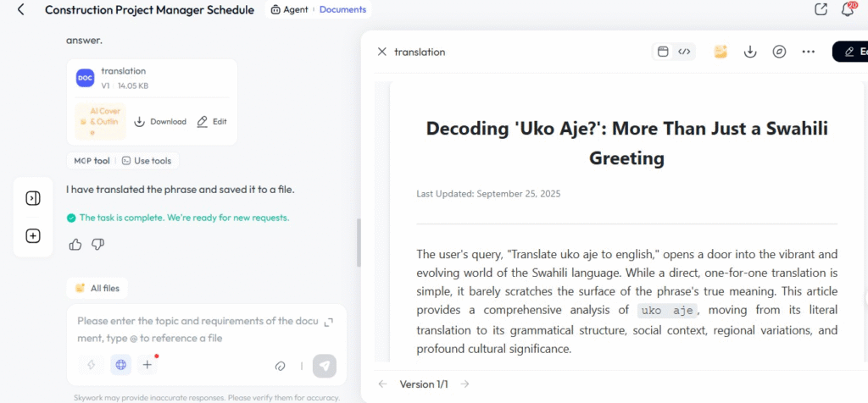
Task: Switch to page preview view mode
Action: tap(664, 52)
